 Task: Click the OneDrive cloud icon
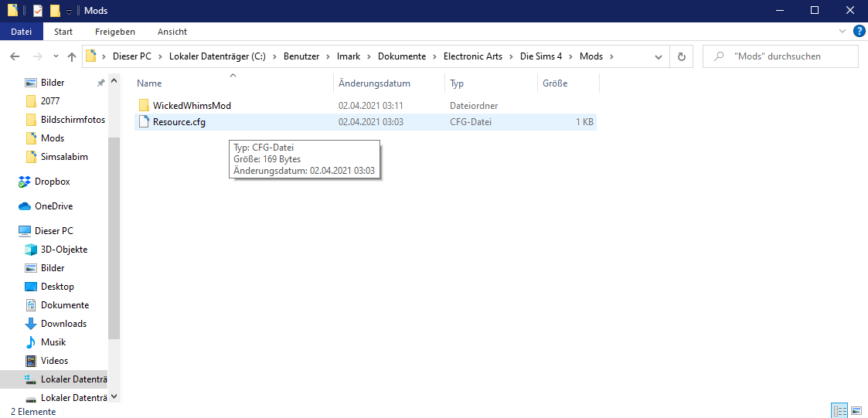pyautogui.click(x=25, y=206)
